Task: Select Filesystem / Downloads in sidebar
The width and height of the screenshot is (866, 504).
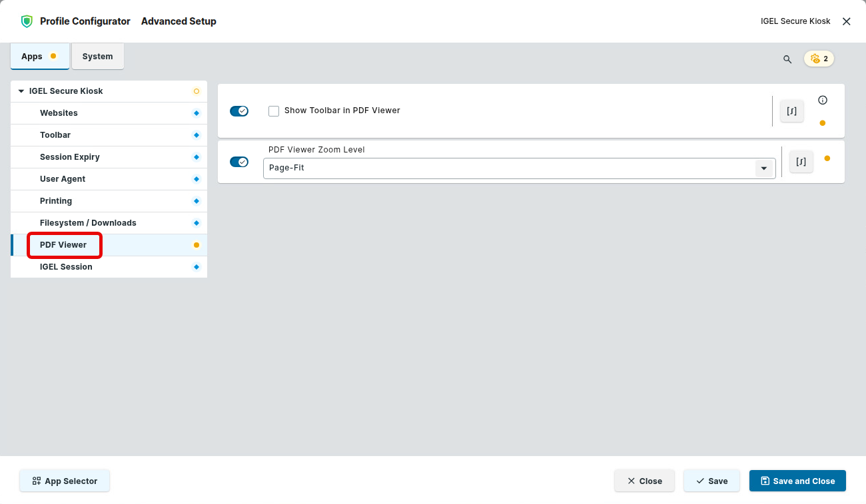Action: 88,223
